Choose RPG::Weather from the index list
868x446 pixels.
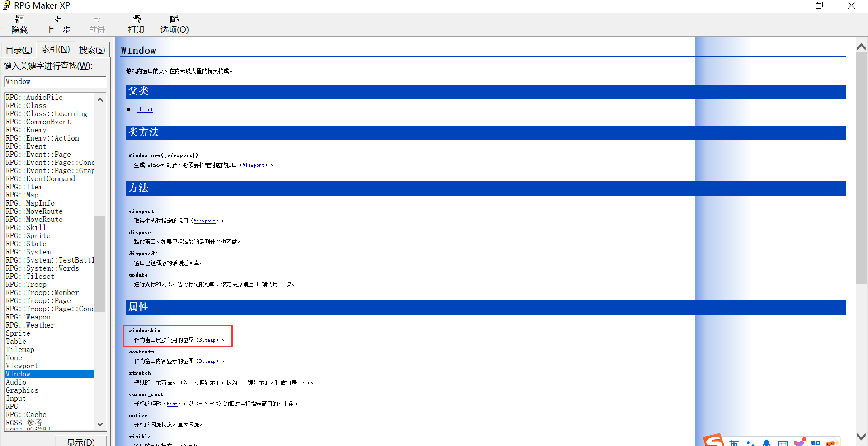(30, 325)
